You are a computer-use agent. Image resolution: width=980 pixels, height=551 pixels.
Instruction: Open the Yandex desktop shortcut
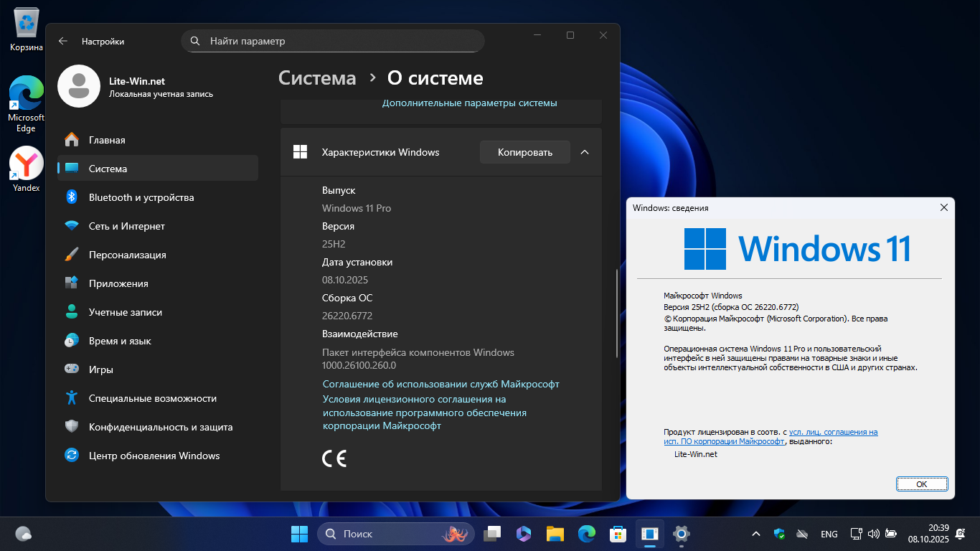26,169
